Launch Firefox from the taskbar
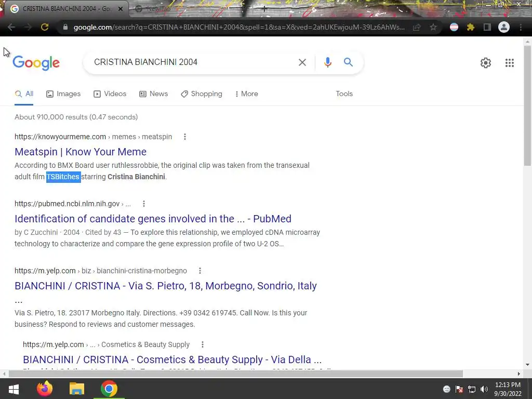 pyautogui.click(x=45, y=389)
